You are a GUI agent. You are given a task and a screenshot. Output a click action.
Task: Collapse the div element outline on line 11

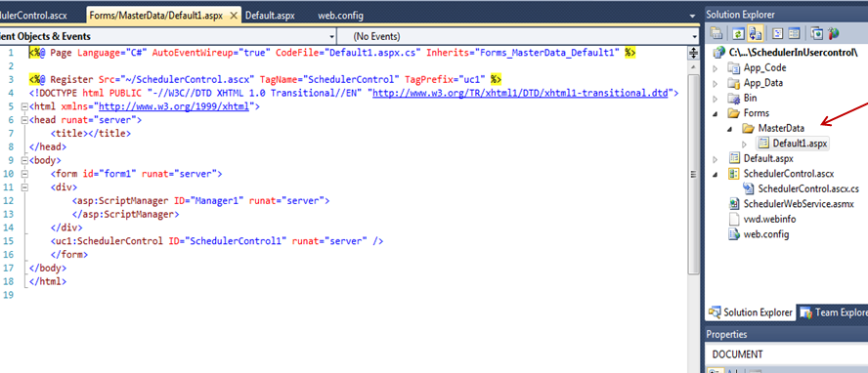tap(23, 187)
